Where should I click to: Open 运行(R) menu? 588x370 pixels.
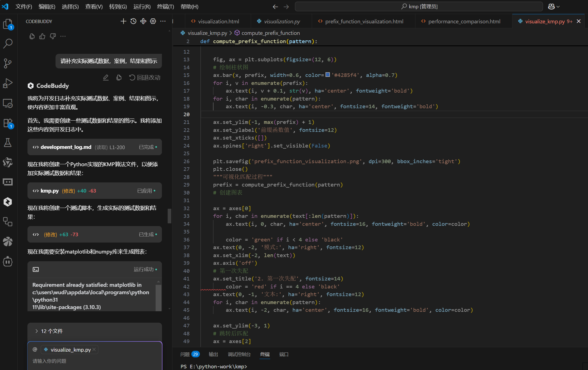pyautogui.click(x=142, y=7)
